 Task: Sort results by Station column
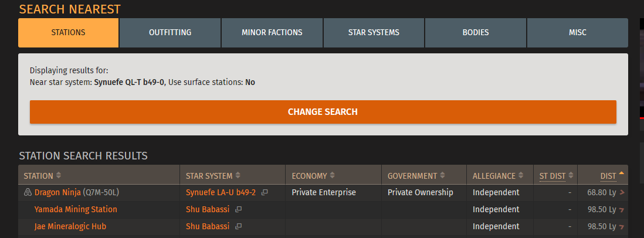click(x=42, y=176)
